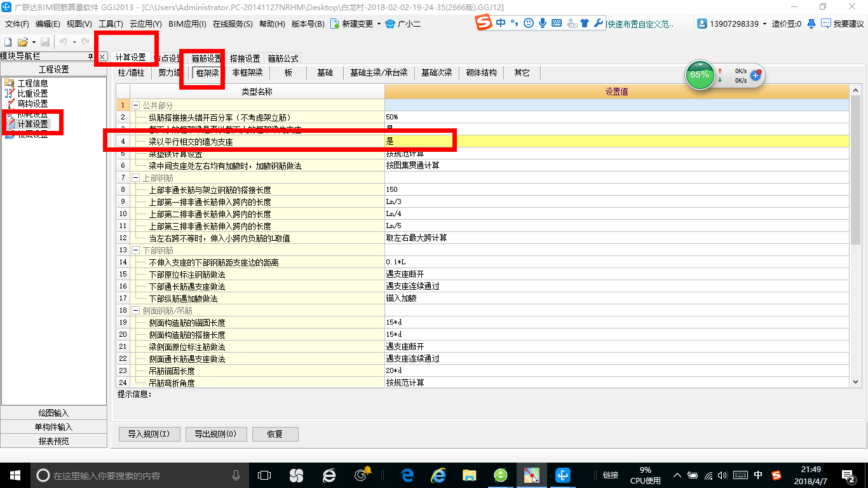Open the 工具(T) menu

[x=111, y=24]
